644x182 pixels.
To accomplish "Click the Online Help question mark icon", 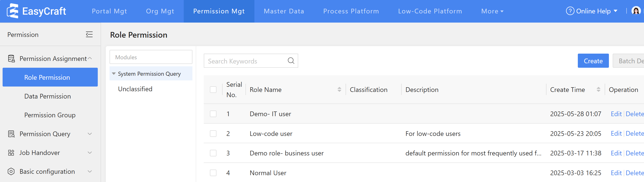I will coord(570,11).
